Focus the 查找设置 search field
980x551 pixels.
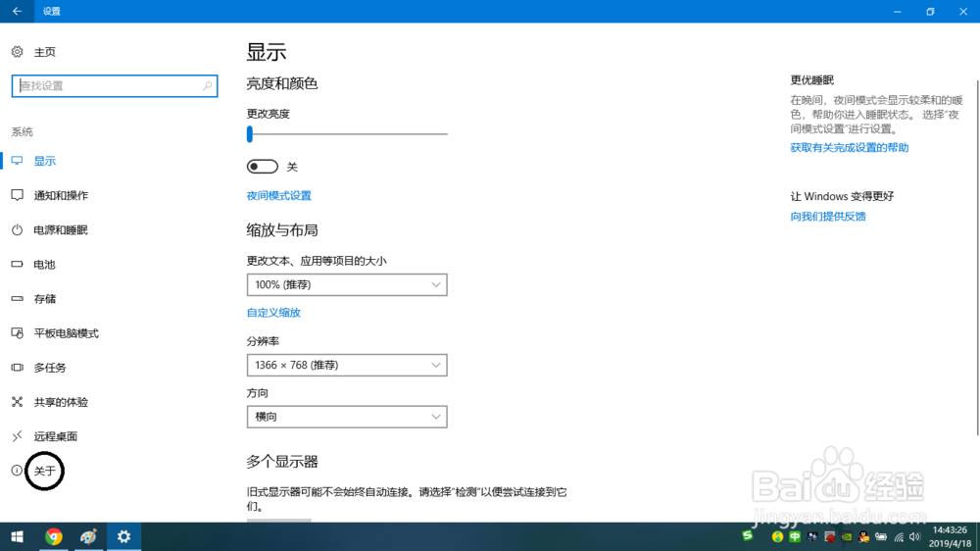(x=115, y=85)
